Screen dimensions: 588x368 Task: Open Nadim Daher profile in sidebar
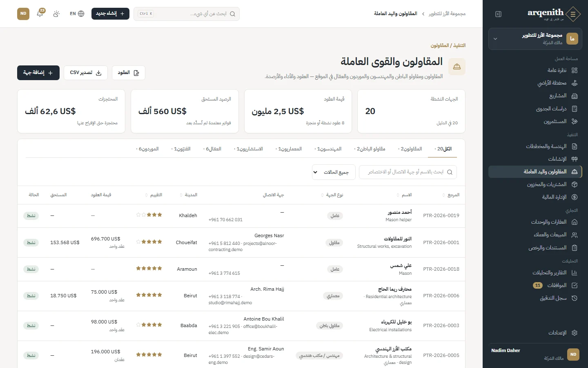(535, 355)
